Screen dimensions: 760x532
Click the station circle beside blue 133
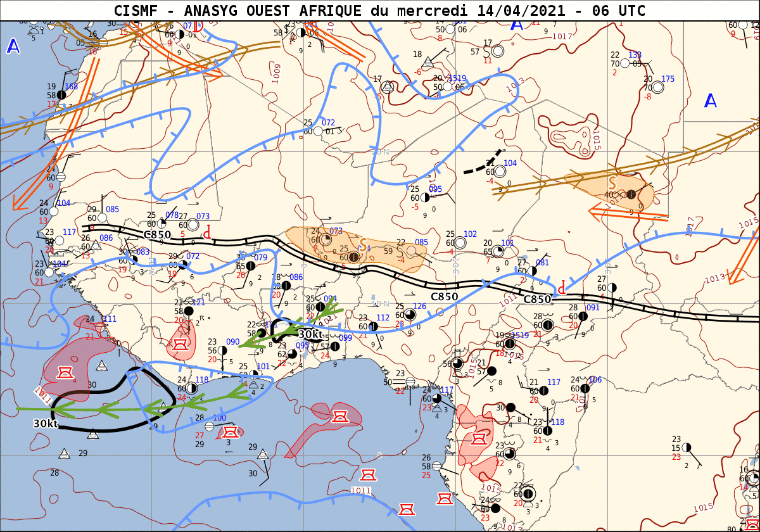pyautogui.click(x=625, y=63)
